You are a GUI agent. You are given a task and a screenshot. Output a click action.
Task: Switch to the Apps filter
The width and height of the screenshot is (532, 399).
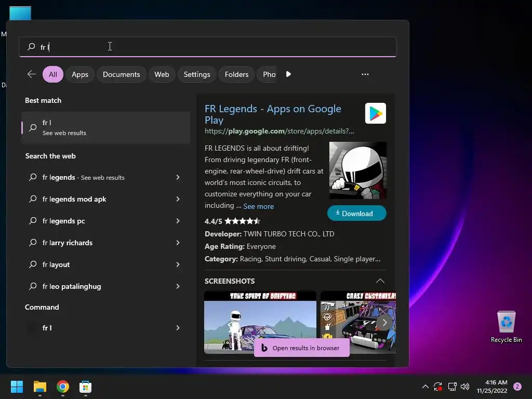click(79, 74)
